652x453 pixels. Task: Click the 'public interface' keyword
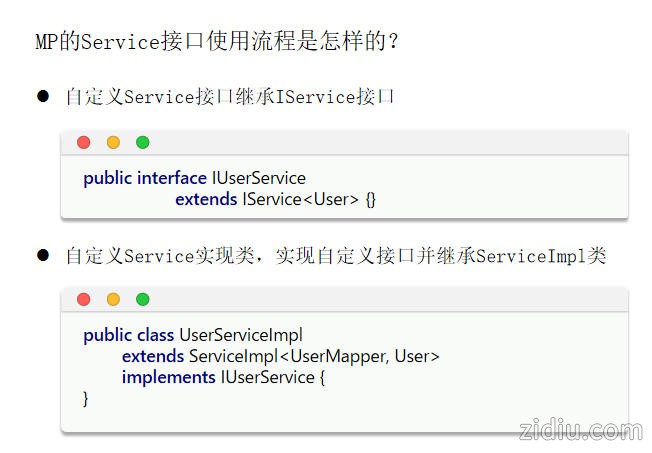pyautogui.click(x=144, y=178)
